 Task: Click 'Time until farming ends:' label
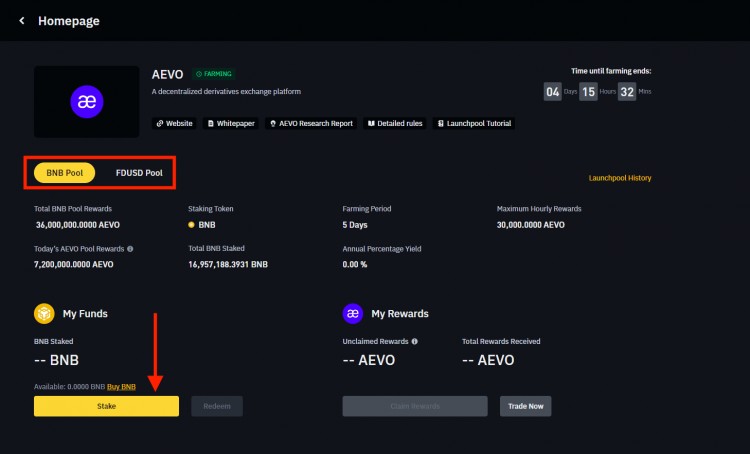611,71
